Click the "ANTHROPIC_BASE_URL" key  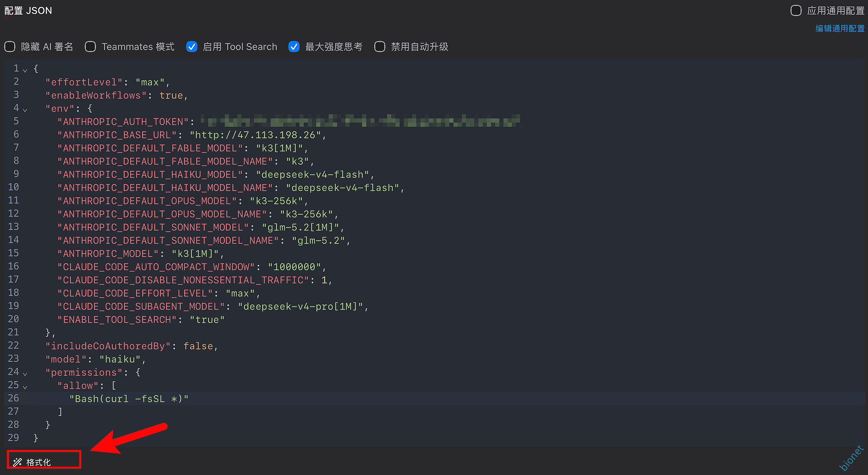coord(117,135)
